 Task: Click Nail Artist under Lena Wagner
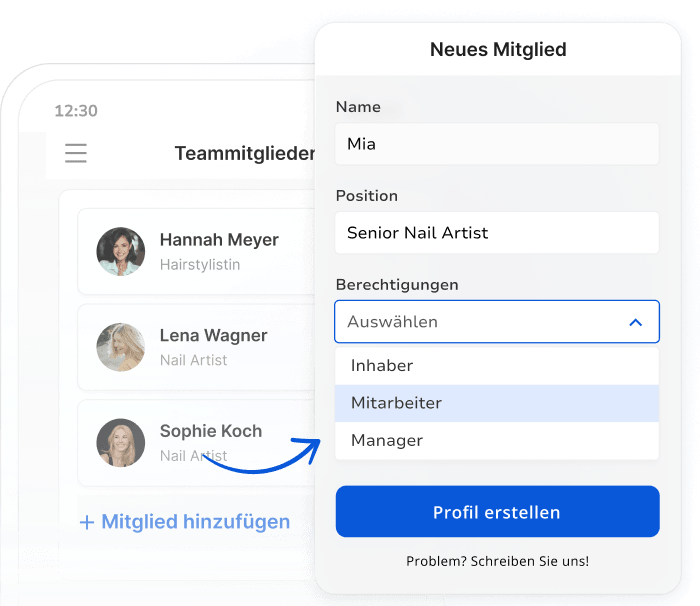[x=193, y=360]
